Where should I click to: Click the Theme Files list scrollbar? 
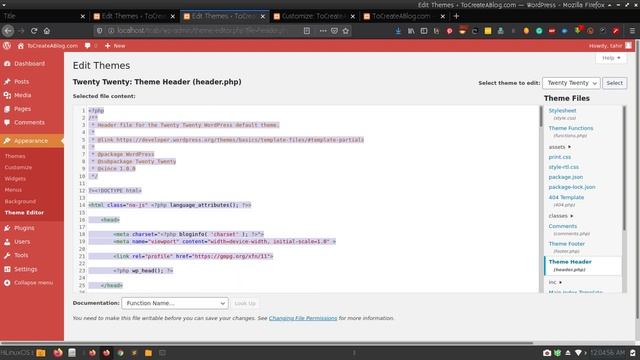click(x=624, y=168)
